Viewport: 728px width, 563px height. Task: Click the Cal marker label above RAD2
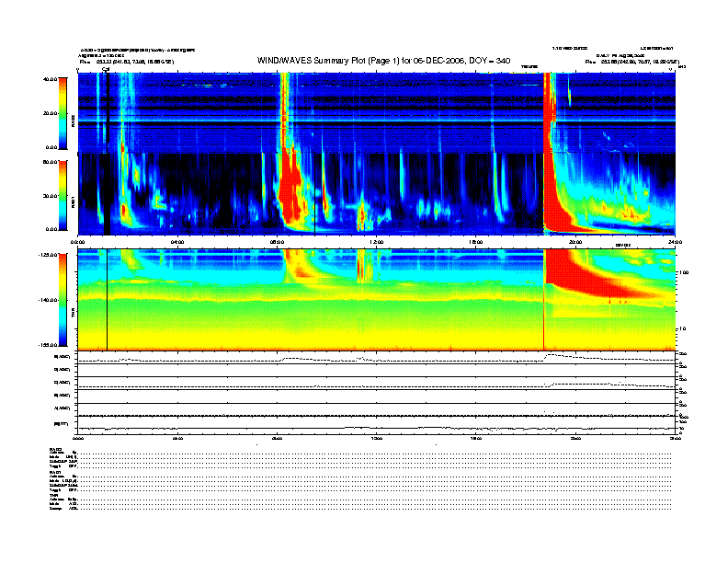[106, 69]
